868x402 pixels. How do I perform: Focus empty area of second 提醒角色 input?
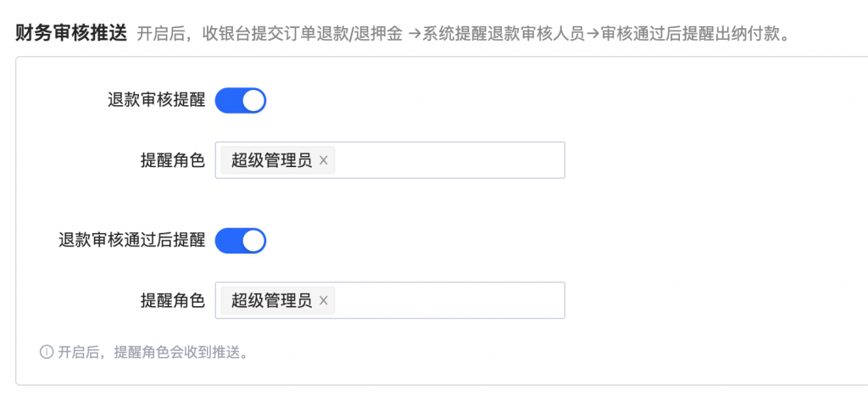coord(449,300)
